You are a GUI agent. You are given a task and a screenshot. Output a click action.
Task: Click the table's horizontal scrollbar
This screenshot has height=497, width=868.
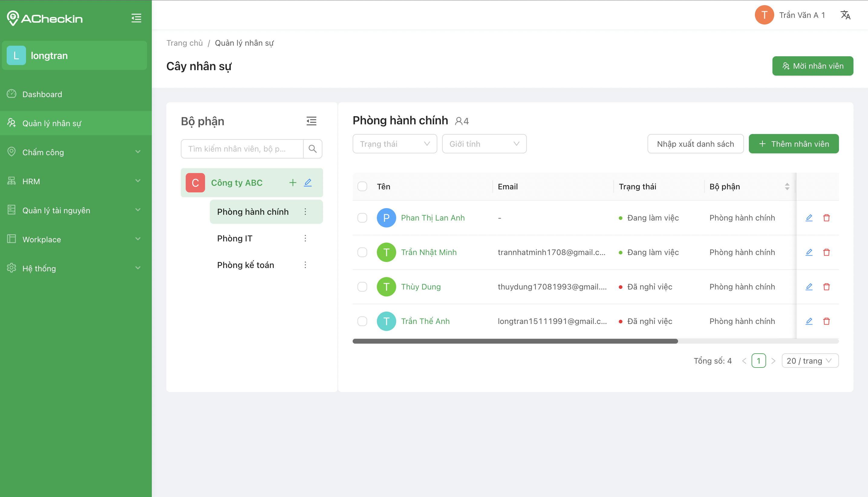point(515,341)
